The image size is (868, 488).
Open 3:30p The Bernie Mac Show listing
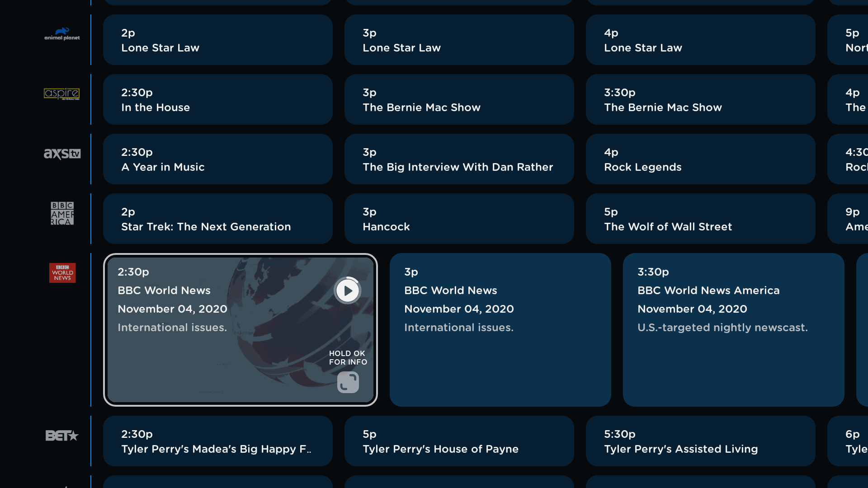pyautogui.click(x=701, y=99)
